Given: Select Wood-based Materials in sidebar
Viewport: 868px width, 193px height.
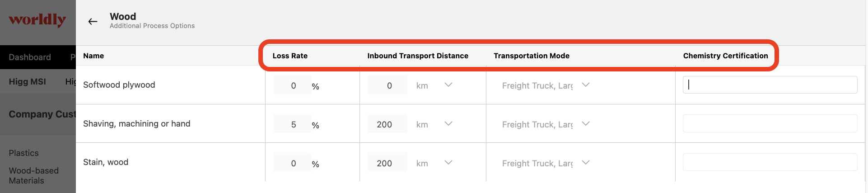Looking at the screenshot, I should point(34,175).
